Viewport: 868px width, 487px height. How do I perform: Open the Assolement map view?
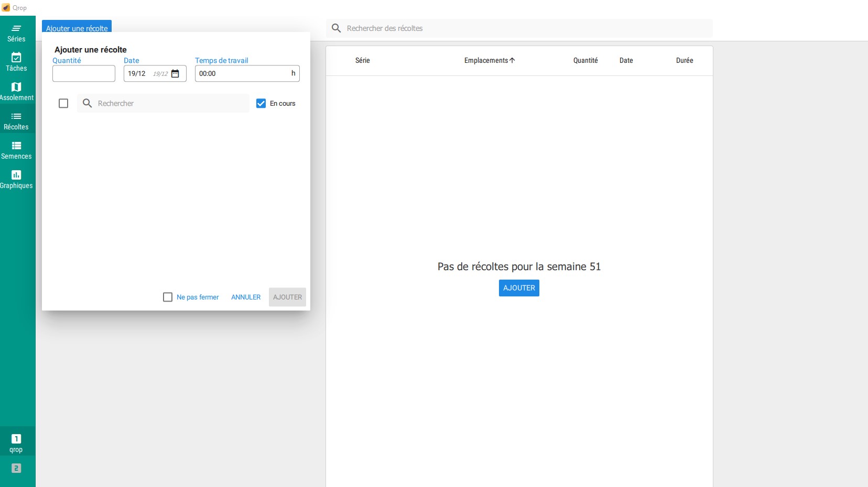(x=16, y=91)
